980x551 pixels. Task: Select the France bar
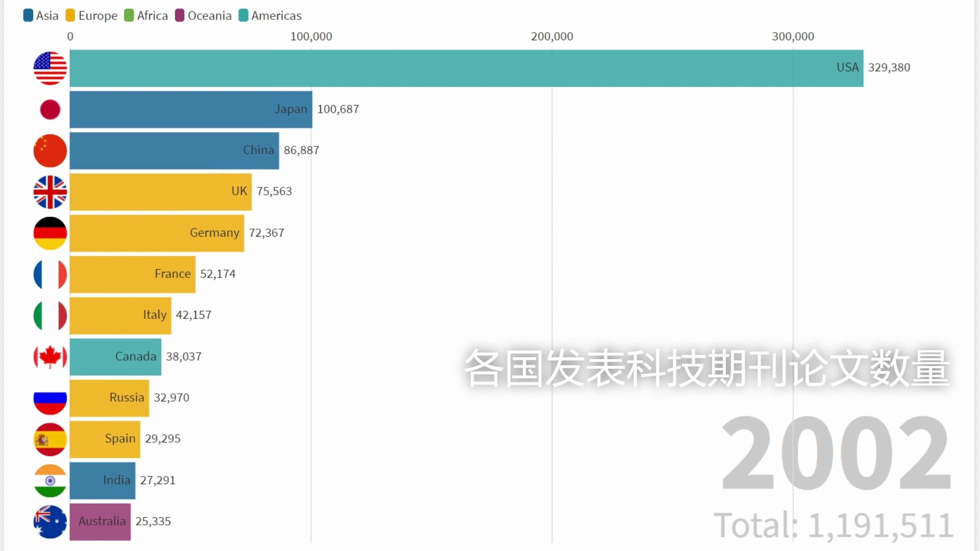click(x=132, y=274)
